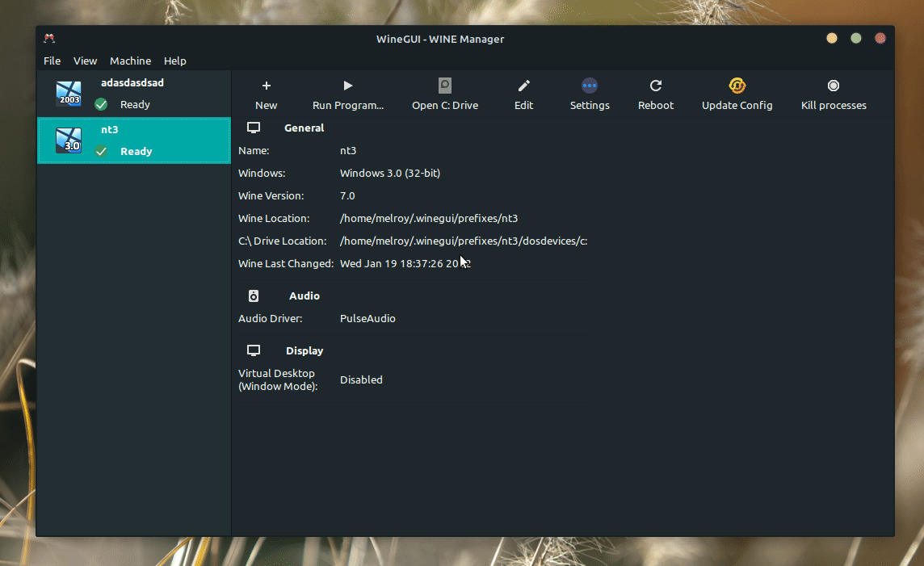Click the Reboot label in toolbar
The image size is (924, 566).
point(656,106)
